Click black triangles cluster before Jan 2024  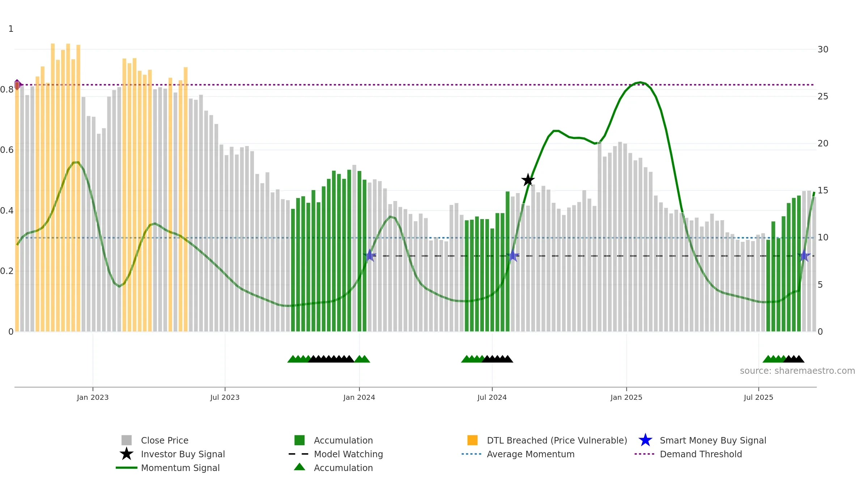pos(331,359)
